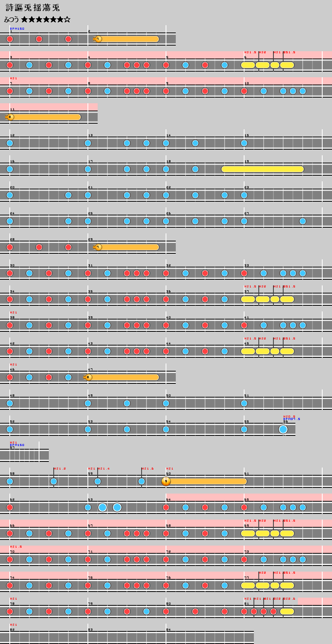The height and width of the screenshot is (644, 332).
Task: Select the first red don note of measure 1
Action: coord(10,39)
